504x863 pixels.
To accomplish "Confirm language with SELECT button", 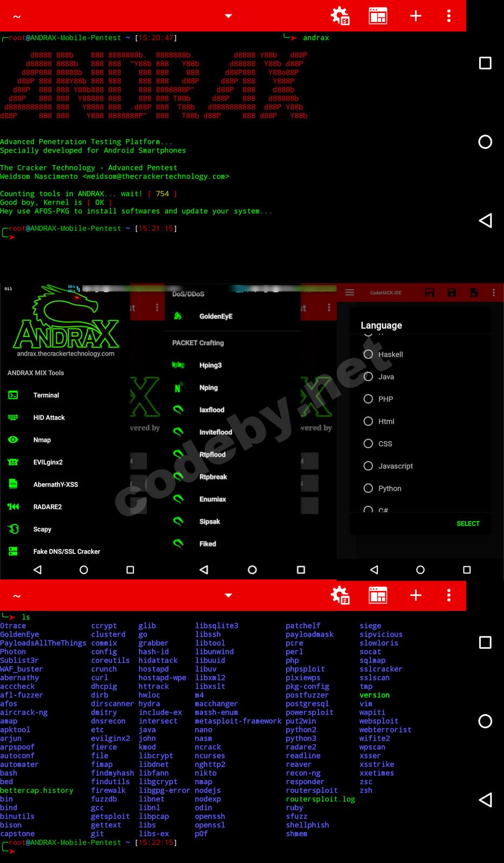I will tap(468, 524).
